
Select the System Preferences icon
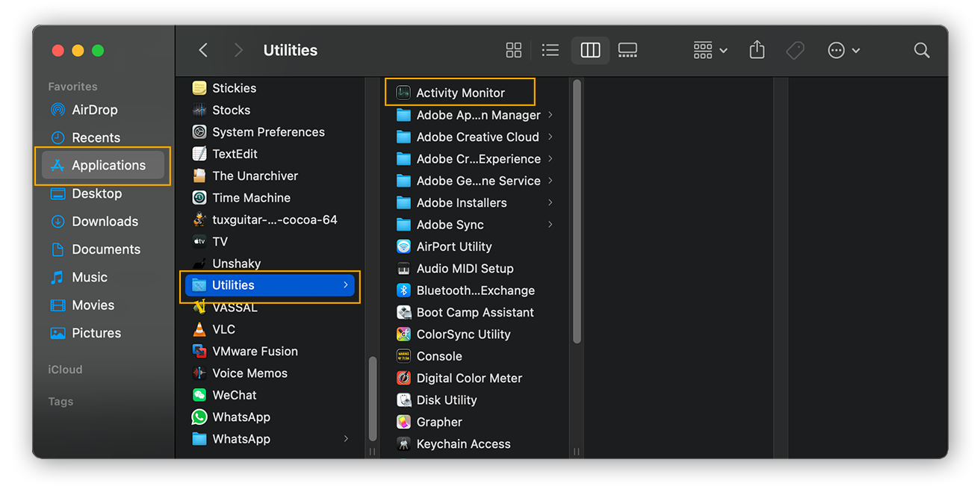[x=199, y=132]
